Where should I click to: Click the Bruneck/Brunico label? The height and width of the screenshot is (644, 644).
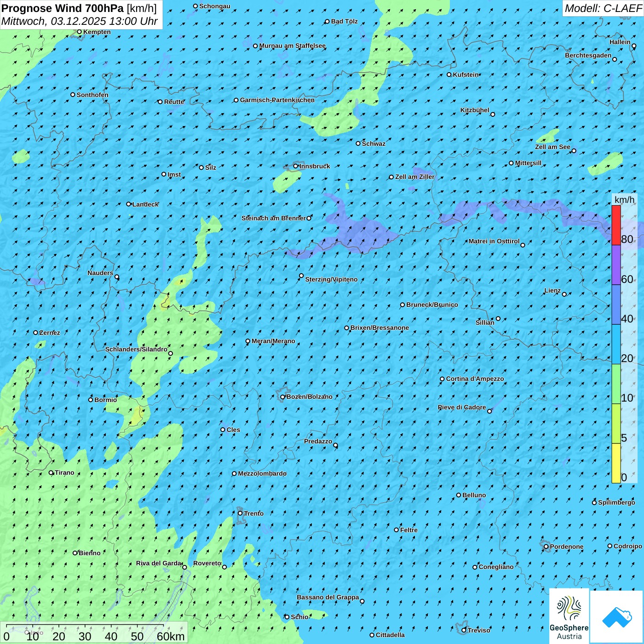coord(432,305)
